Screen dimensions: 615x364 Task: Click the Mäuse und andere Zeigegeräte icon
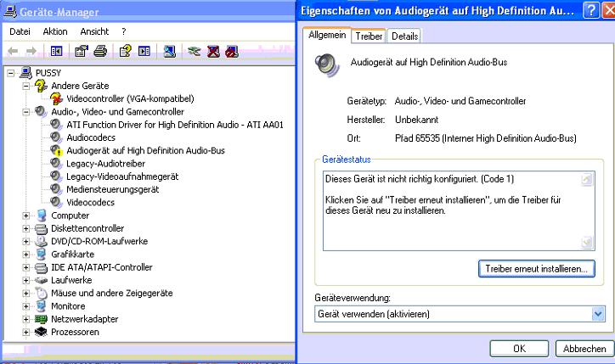(x=41, y=293)
